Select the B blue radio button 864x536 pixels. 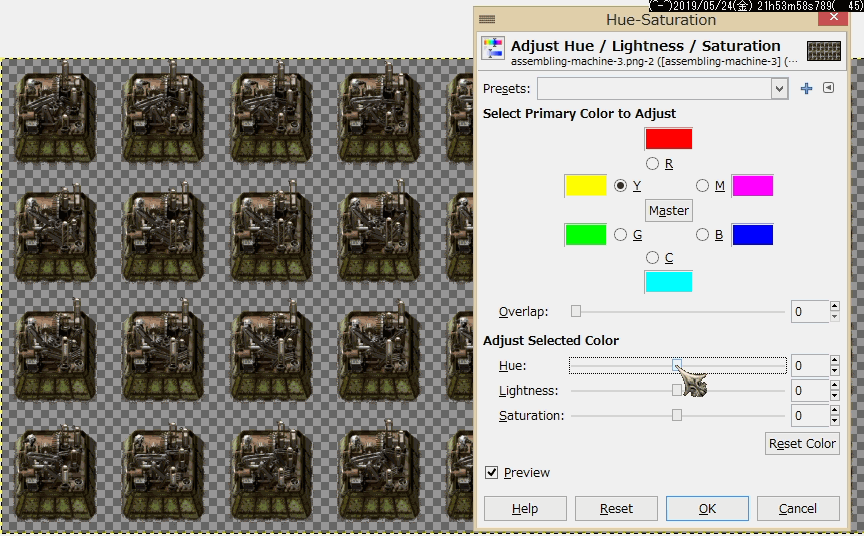point(703,235)
